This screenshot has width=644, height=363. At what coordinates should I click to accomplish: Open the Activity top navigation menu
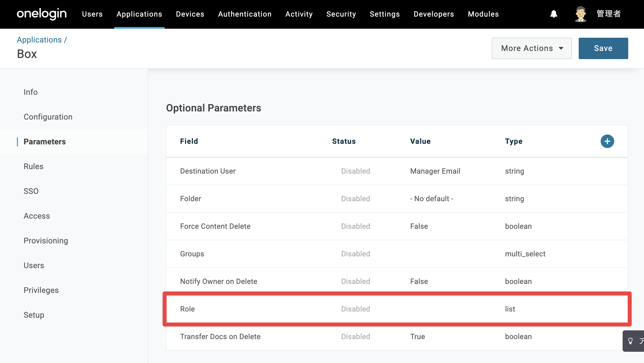click(x=299, y=14)
